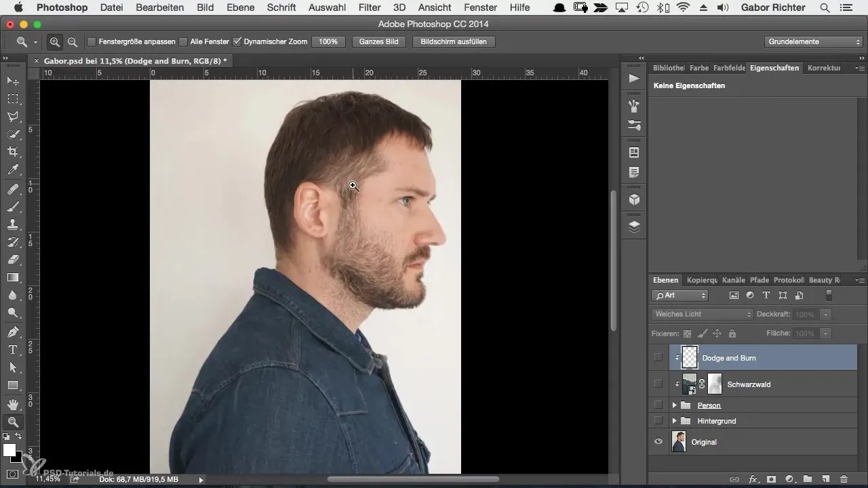Click the foreground color swatch
The image size is (868, 488).
click(9, 450)
